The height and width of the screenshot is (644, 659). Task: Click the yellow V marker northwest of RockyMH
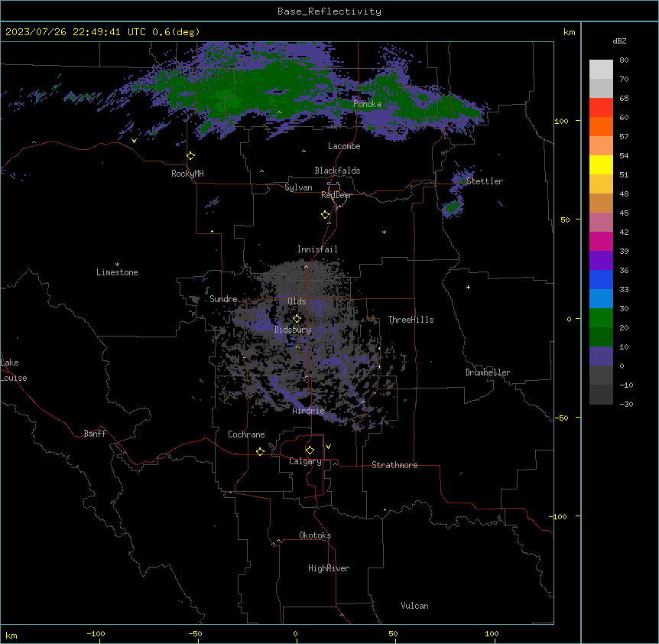(134, 141)
